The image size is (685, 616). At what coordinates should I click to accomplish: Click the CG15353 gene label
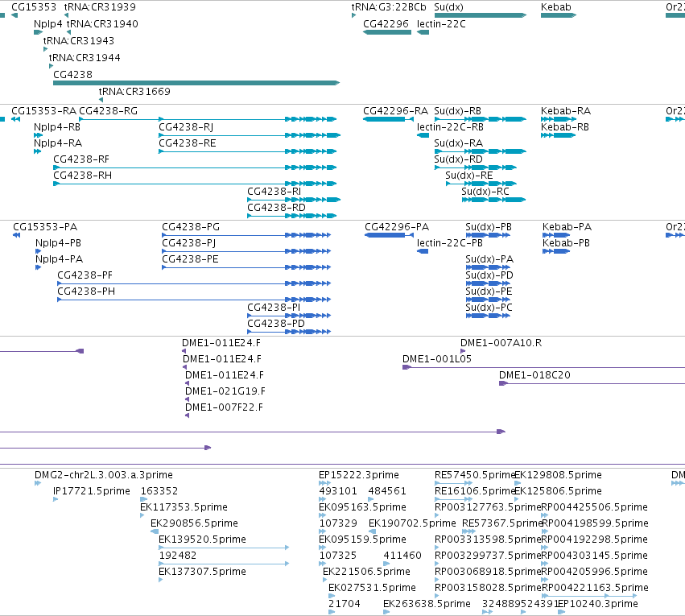tap(34, 7)
